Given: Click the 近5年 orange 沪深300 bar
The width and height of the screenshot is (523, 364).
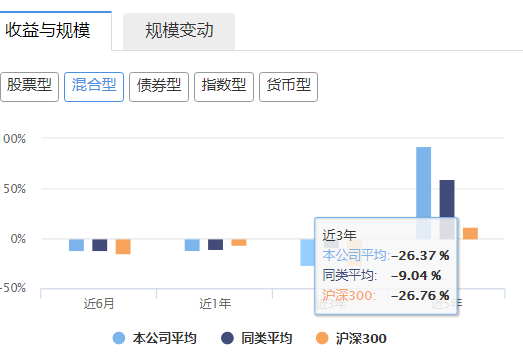Looking at the screenshot, I should coord(470,234).
